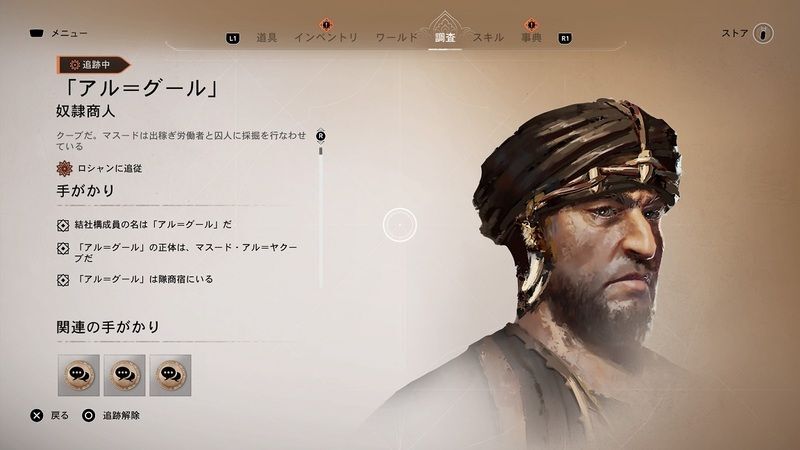Toggle the 追跡中 tracking badge
Screen dimensions: 800x450
tap(93, 65)
